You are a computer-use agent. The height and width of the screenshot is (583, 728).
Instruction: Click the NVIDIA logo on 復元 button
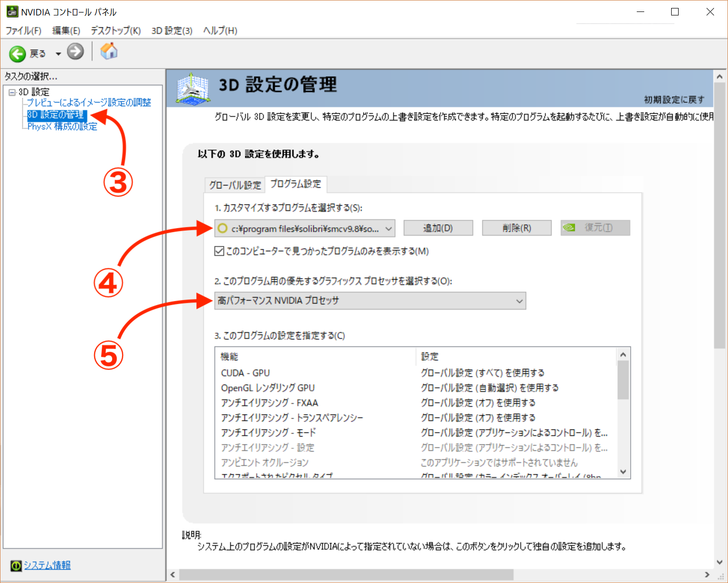click(x=569, y=227)
